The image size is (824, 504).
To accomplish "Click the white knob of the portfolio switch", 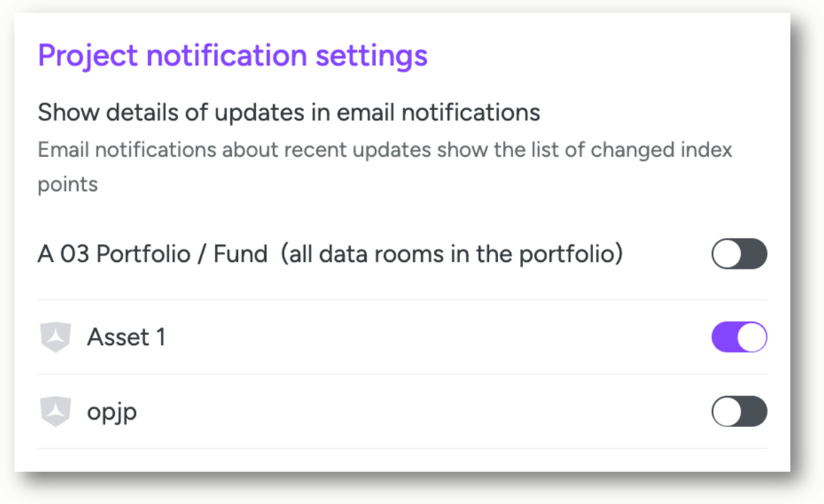I will [727, 254].
